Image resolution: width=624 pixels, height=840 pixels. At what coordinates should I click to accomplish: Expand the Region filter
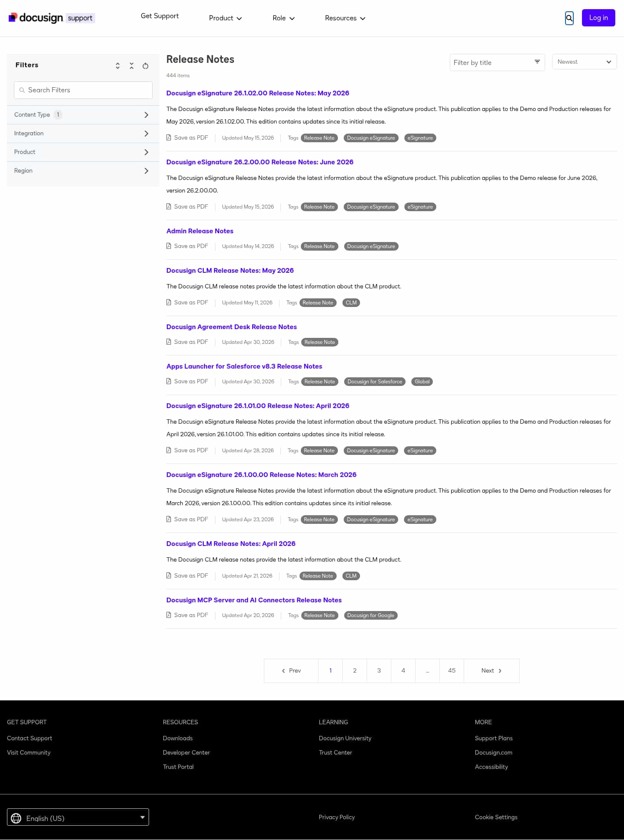tap(83, 171)
